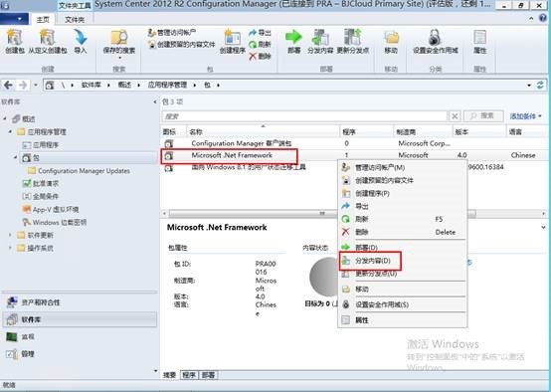Collapse the details pane with the chevron
Viewport: 551px width, 392px height.
(x=543, y=228)
